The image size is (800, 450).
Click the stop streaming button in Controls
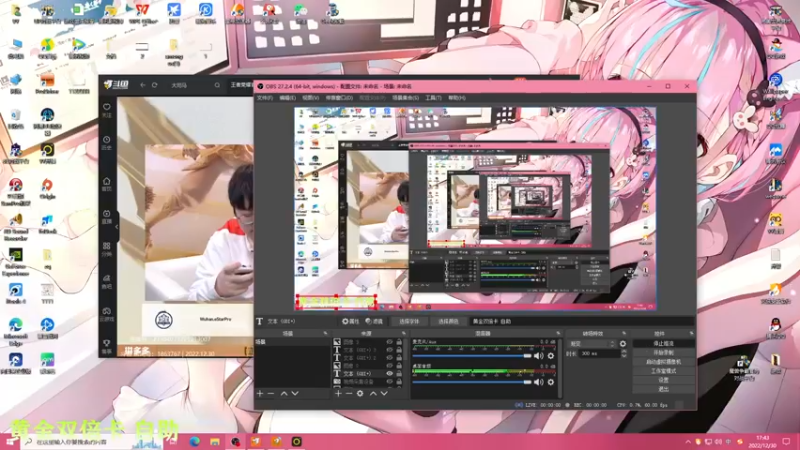click(663, 343)
